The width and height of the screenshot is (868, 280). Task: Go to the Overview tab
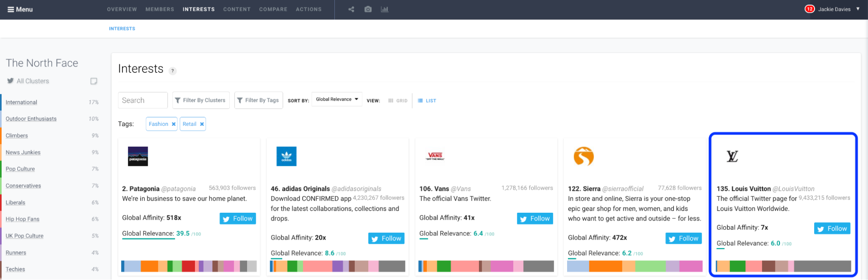(122, 9)
